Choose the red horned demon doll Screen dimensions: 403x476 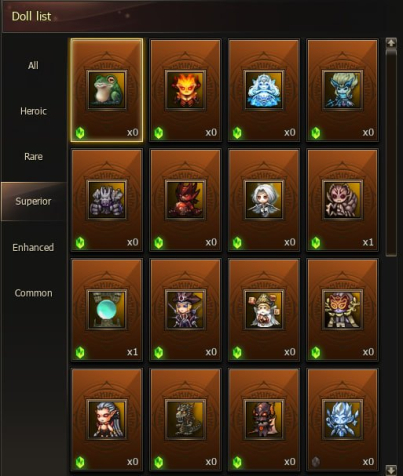[x=185, y=200]
